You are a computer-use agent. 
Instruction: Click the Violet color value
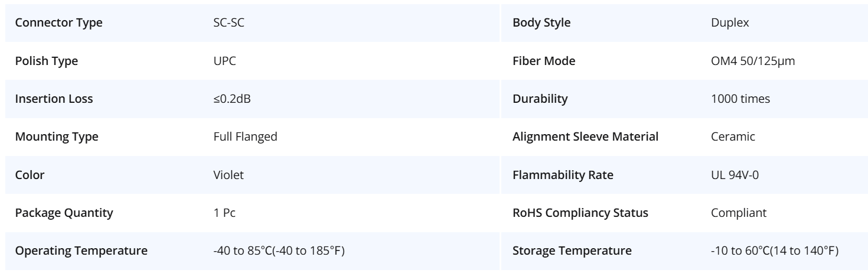click(227, 175)
